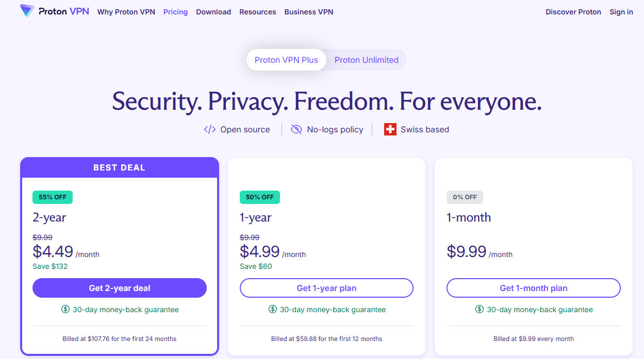Click the Get 1-year plan button
The width and height of the screenshot is (644, 359).
click(326, 287)
